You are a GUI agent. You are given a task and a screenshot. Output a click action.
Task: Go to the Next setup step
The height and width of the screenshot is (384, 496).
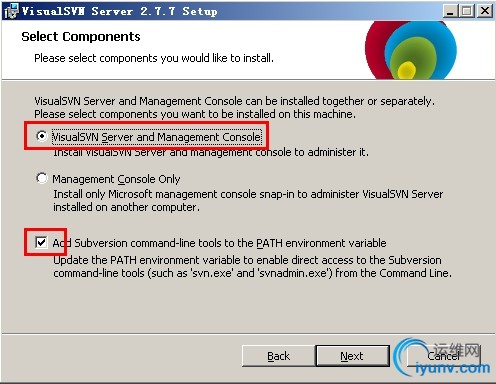point(352,356)
